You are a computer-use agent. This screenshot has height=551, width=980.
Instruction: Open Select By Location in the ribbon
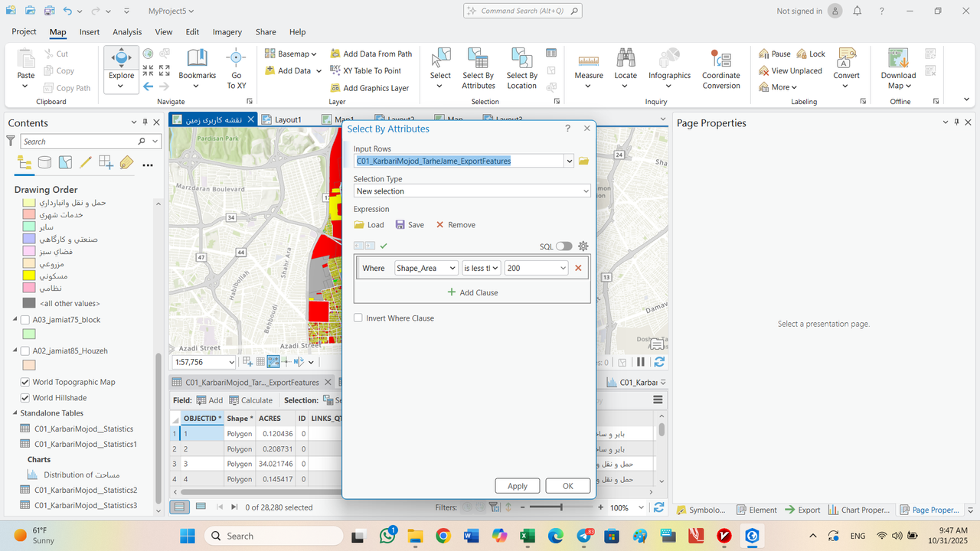(x=521, y=69)
